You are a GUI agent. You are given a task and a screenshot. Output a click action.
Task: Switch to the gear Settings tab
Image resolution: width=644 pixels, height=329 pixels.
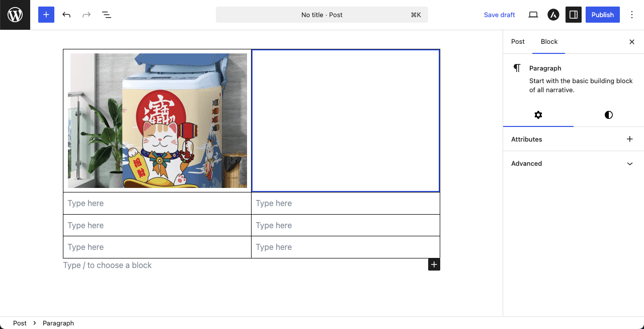(538, 115)
